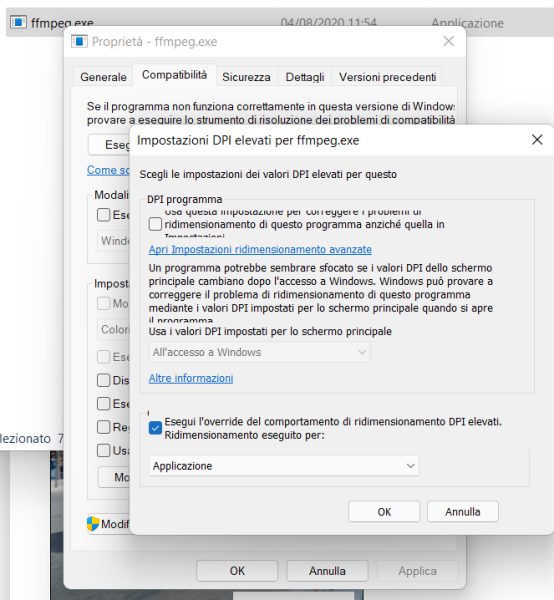Click the Applicazione type cell in Explorer

click(467, 23)
